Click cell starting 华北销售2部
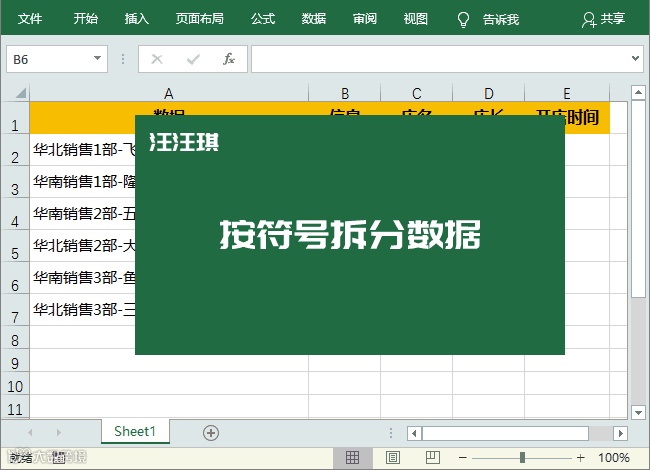 pyautogui.click(x=82, y=246)
